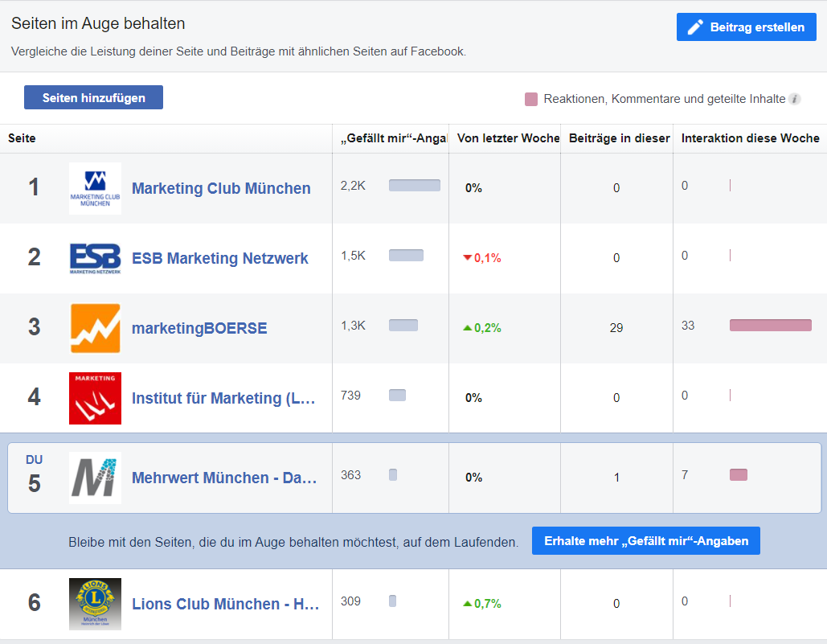Click the 363 likes value
The image size is (827, 644).
click(x=350, y=475)
